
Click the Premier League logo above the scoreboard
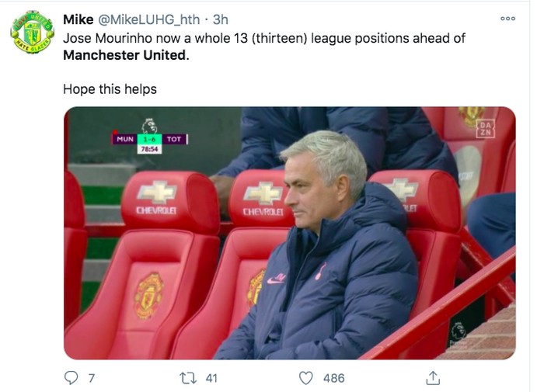pyautogui.click(x=149, y=124)
